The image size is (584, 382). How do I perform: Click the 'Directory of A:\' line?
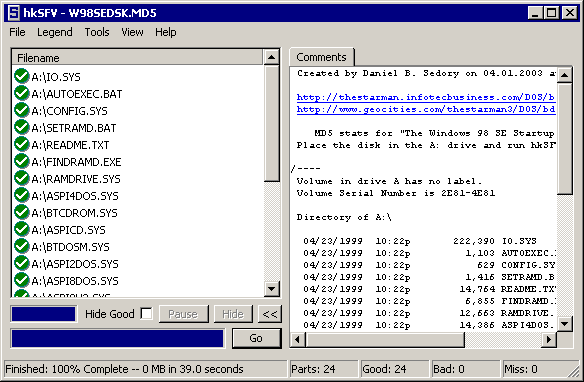click(344, 217)
